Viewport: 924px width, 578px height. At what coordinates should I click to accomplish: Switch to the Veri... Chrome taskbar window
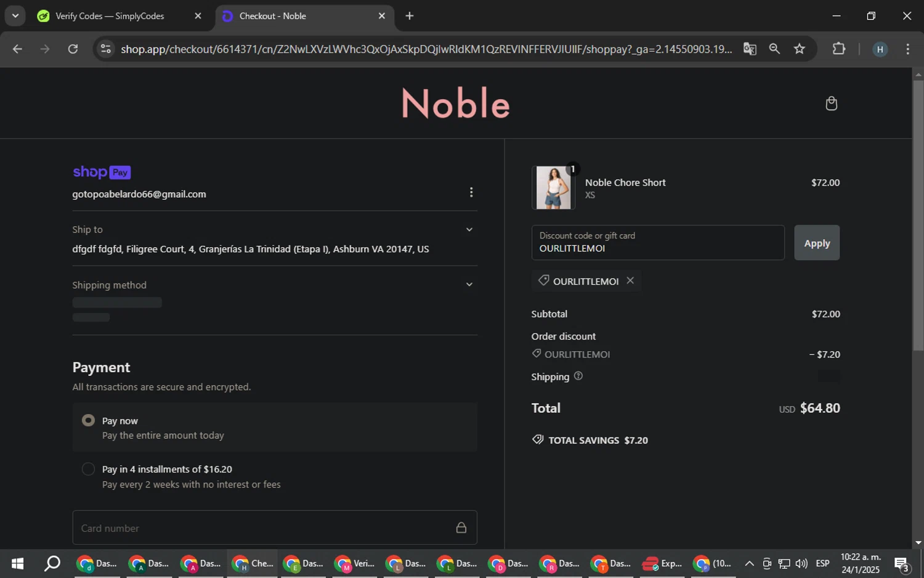pyautogui.click(x=355, y=563)
